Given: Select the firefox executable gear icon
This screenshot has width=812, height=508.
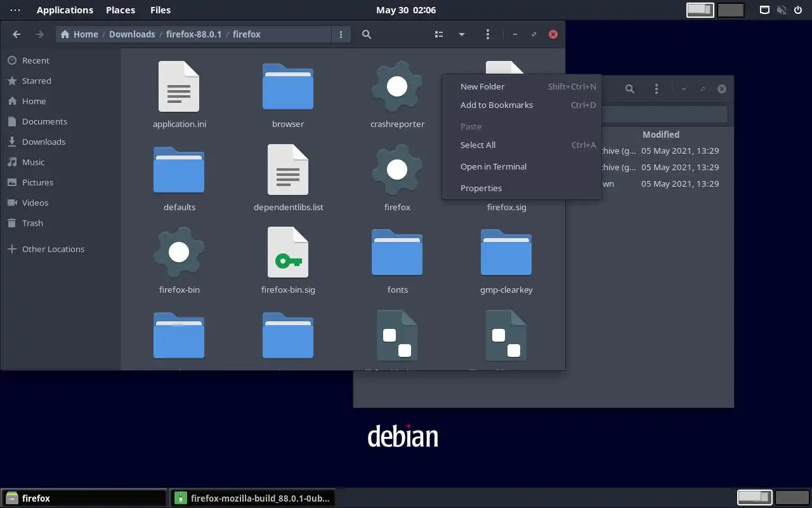Looking at the screenshot, I should point(397,170).
